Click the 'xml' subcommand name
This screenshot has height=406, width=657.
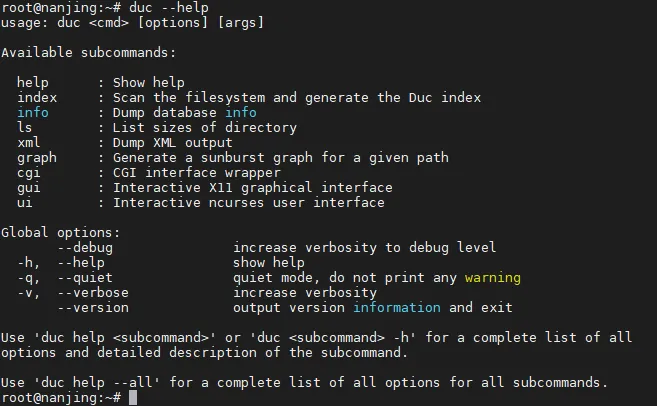[x=29, y=143]
